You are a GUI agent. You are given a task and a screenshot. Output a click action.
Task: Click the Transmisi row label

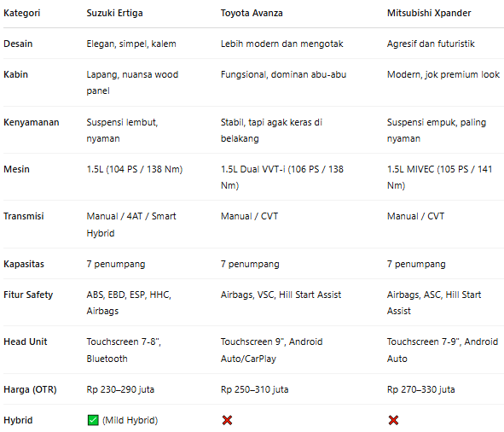coord(24,216)
